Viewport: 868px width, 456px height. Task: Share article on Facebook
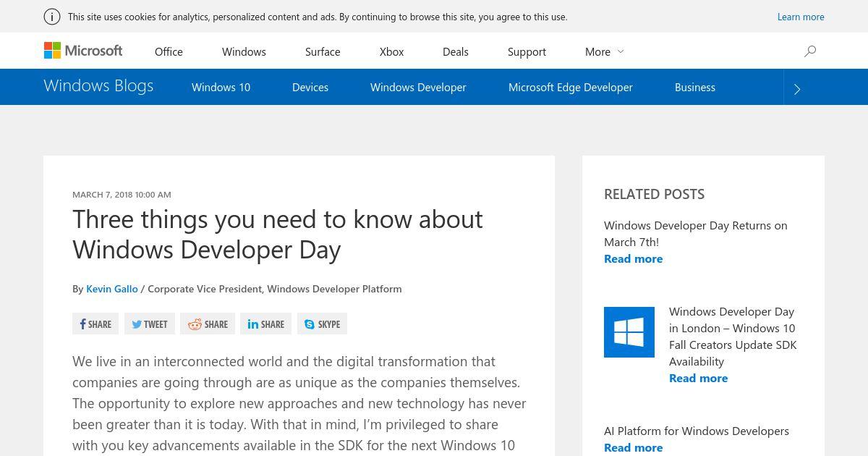(95, 324)
